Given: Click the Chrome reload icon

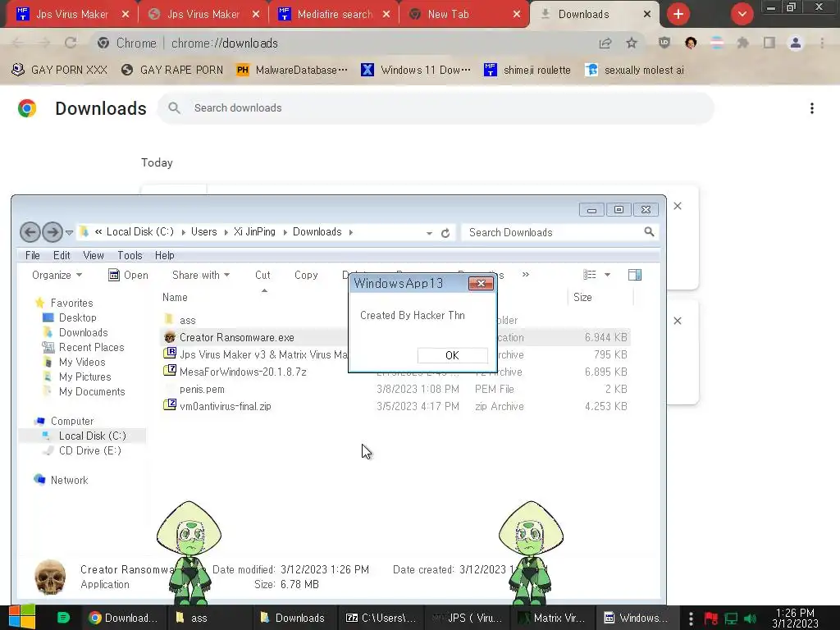Looking at the screenshot, I should point(71,43).
